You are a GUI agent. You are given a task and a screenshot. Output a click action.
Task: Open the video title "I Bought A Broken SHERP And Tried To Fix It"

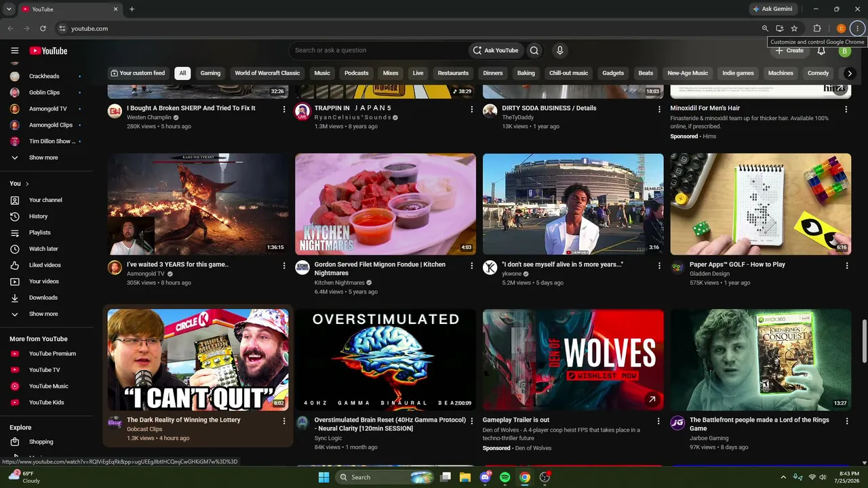(191, 108)
